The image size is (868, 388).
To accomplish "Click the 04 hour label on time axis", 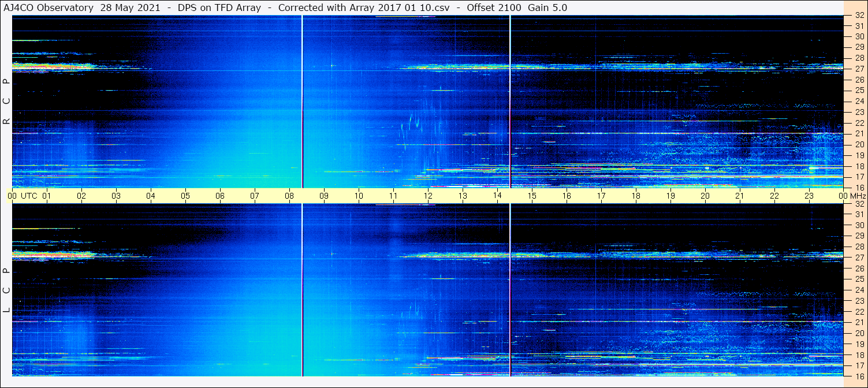I will [x=151, y=196].
